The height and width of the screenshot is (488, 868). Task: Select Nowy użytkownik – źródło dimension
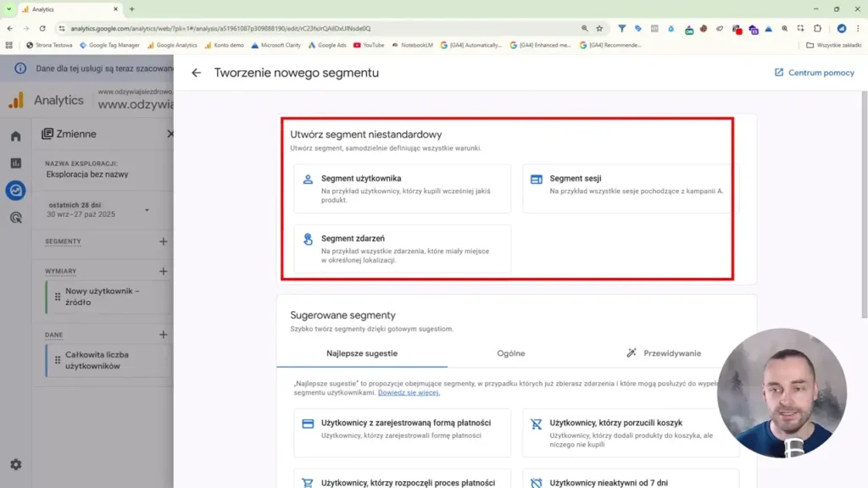pyautogui.click(x=109, y=297)
